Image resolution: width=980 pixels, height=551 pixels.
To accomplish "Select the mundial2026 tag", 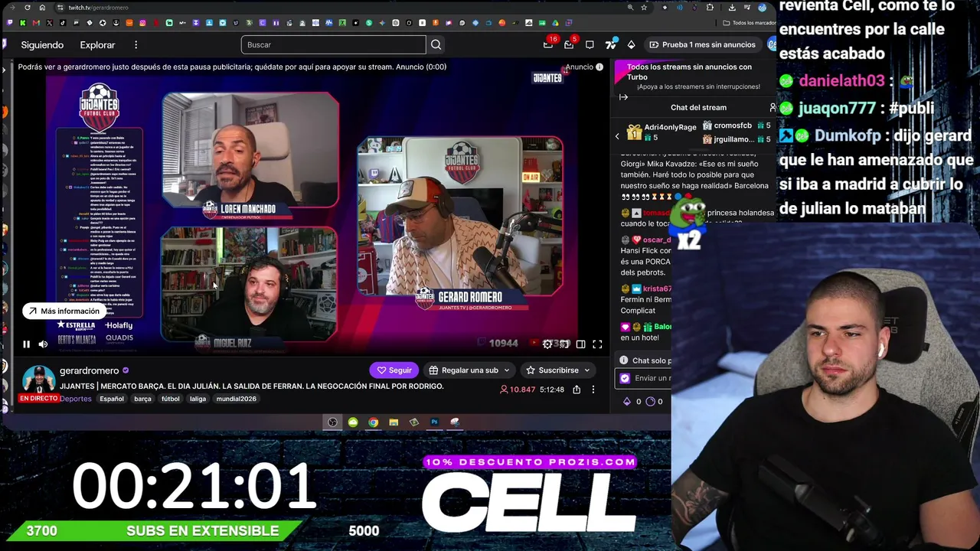I will pos(237,399).
